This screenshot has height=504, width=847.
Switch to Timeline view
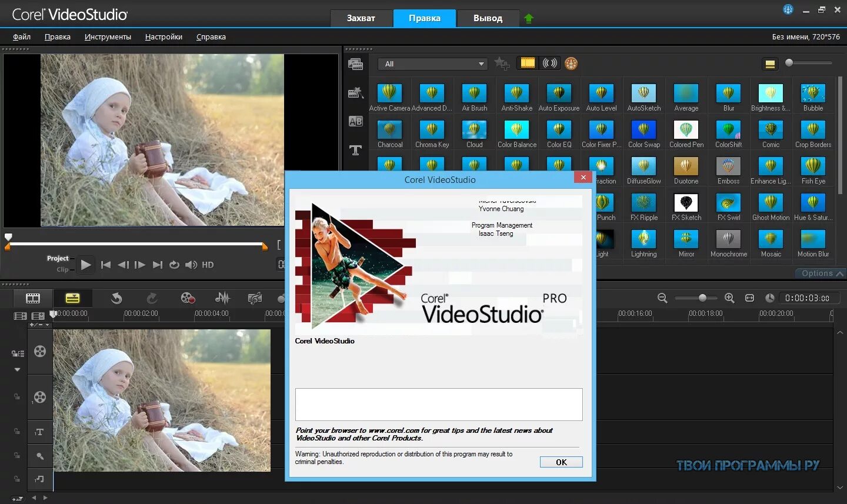72,298
